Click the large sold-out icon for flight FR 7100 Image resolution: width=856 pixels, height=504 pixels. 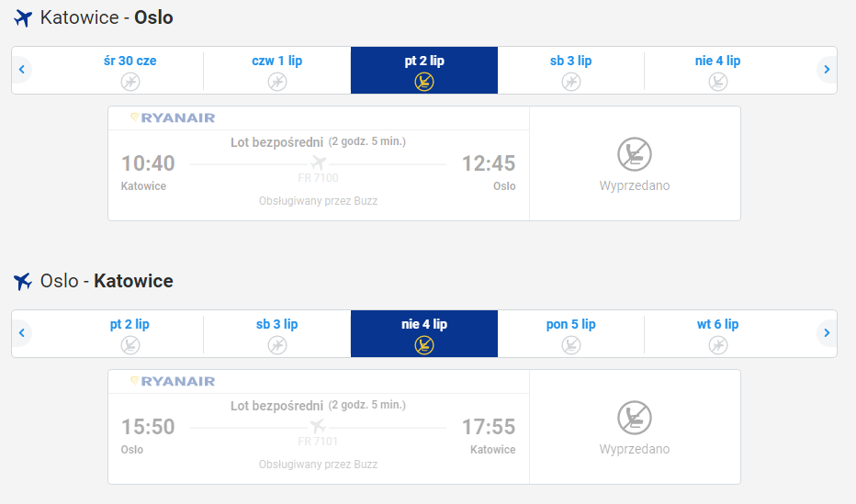[x=635, y=154]
